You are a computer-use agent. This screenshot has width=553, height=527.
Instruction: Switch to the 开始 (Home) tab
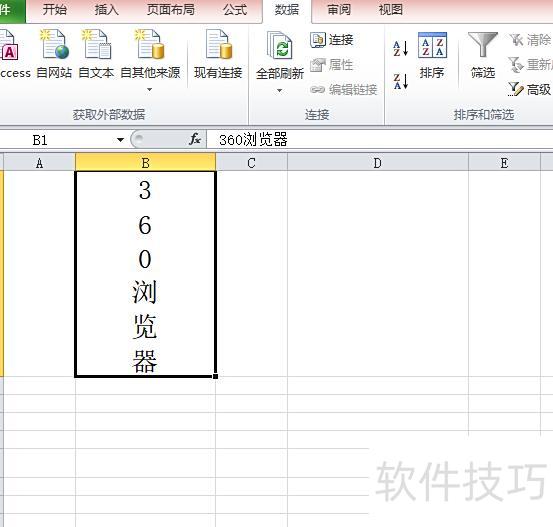[54, 10]
